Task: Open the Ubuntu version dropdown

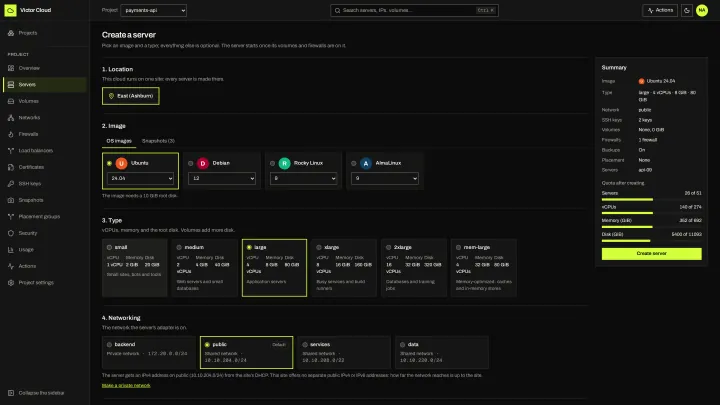Action: coord(140,178)
